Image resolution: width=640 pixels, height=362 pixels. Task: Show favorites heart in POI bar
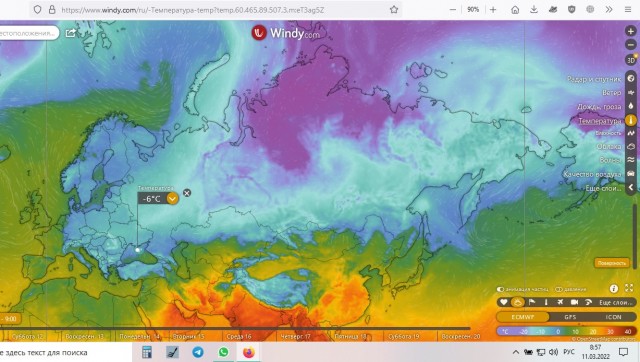pyautogui.click(x=504, y=302)
